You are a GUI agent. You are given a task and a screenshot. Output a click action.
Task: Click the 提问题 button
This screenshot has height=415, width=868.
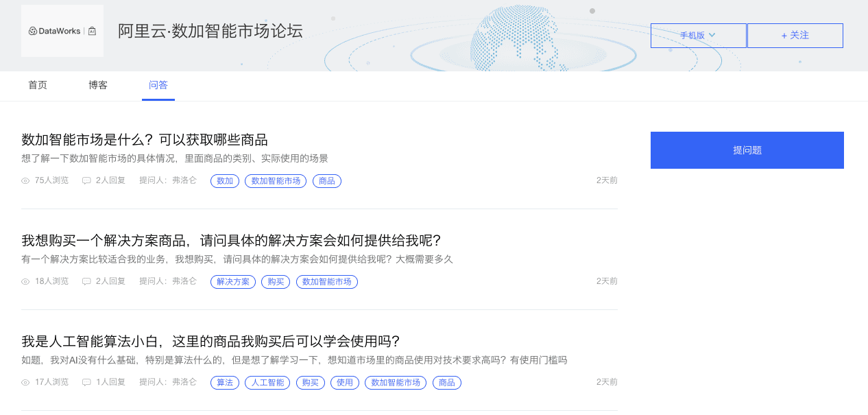point(747,150)
